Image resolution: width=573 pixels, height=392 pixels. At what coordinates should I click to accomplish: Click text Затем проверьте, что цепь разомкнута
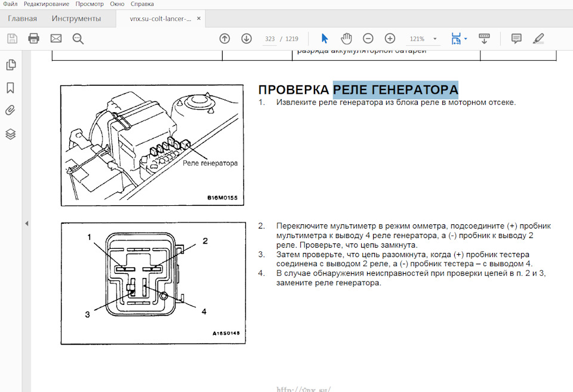coord(352,254)
